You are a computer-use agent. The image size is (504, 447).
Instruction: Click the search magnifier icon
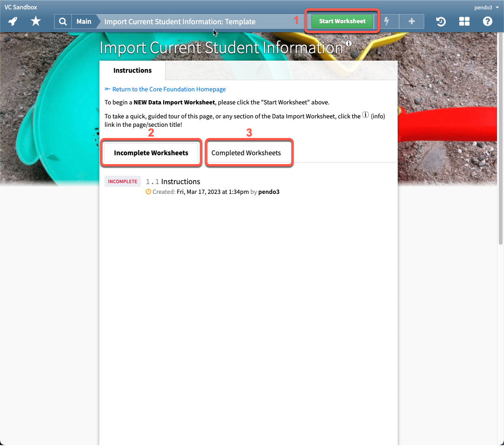[x=62, y=21]
